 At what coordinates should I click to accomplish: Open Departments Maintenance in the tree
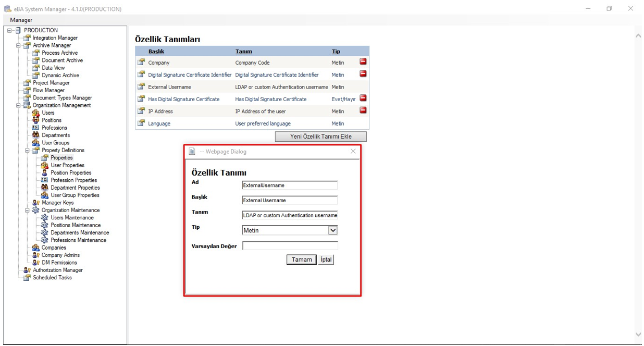80,233
